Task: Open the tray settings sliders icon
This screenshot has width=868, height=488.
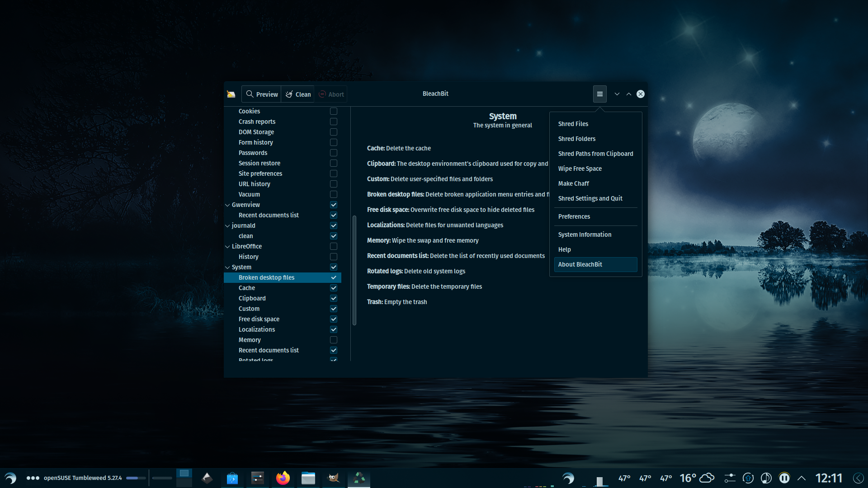Action: pyautogui.click(x=730, y=478)
